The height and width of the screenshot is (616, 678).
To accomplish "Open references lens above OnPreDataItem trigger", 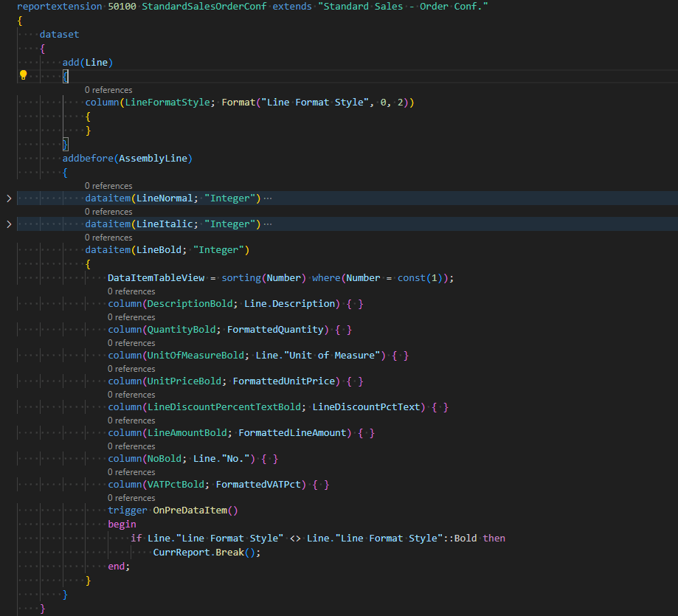I will pos(131,498).
